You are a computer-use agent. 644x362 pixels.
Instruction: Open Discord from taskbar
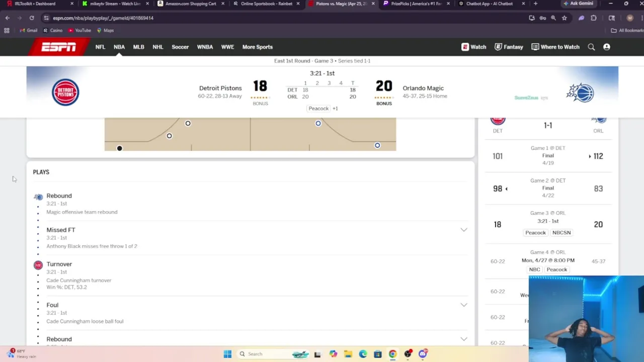tap(423, 354)
